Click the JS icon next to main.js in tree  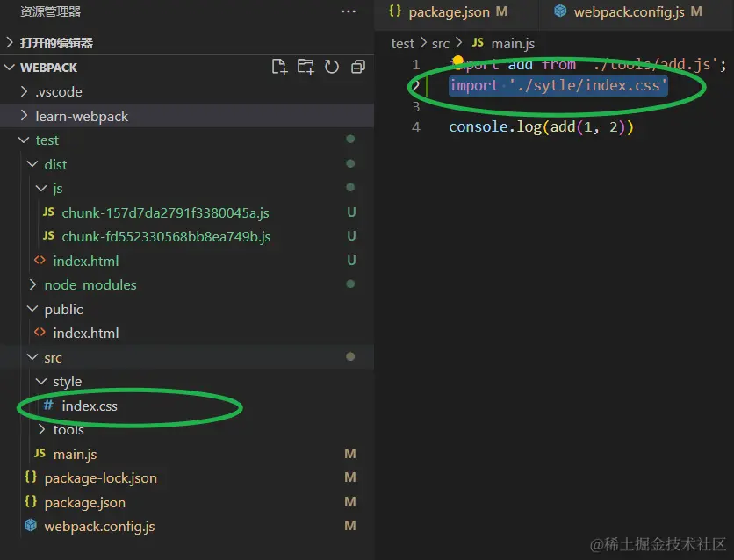click(x=40, y=453)
